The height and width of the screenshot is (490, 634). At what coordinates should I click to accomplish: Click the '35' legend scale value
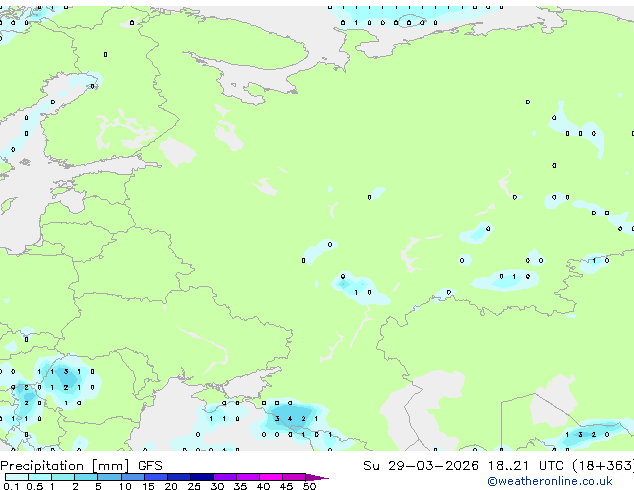tap(240, 486)
